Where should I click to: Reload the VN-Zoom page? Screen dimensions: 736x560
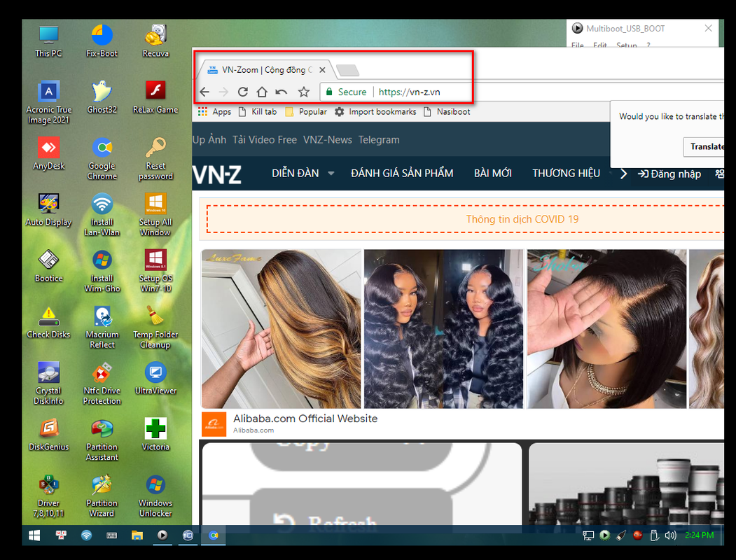(x=243, y=92)
